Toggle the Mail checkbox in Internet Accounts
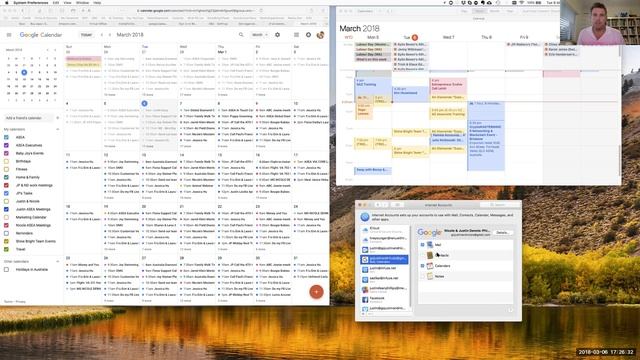The image size is (640, 360). click(422, 245)
